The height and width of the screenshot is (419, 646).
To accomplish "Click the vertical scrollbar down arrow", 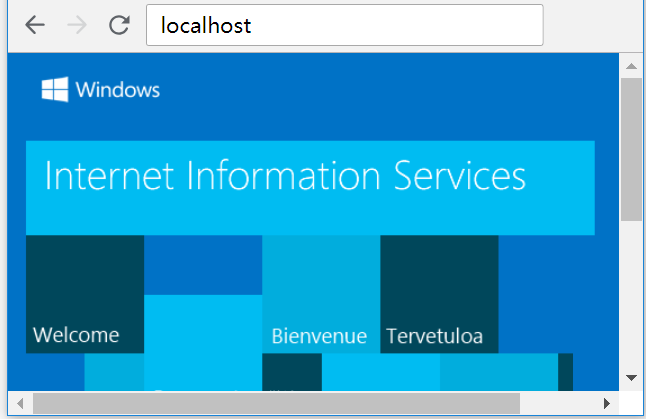I will (631, 377).
